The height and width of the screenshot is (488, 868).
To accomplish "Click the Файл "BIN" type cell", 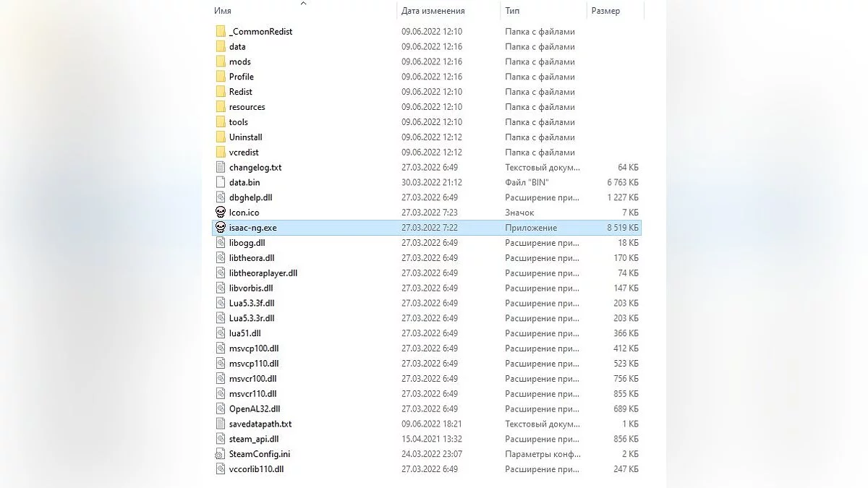I will pyautogui.click(x=527, y=182).
